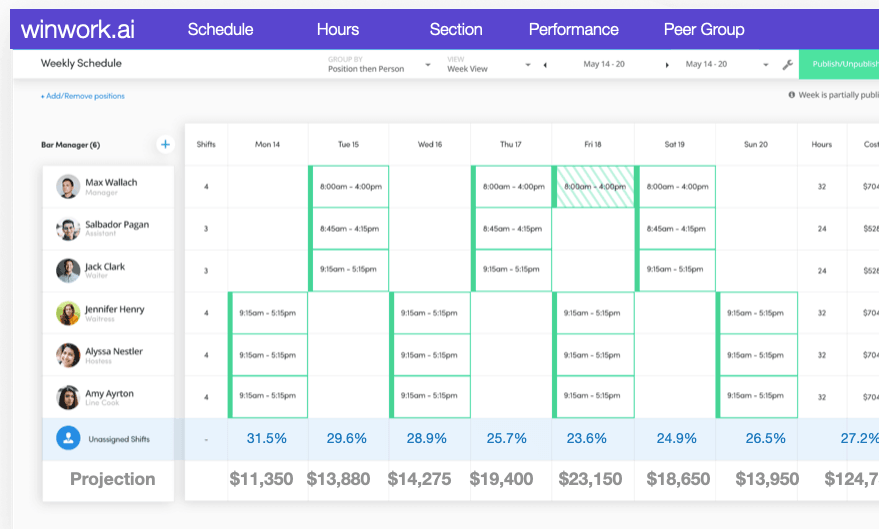The image size is (879, 529).
Task: Click the wrench settings icon
Action: point(787,65)
